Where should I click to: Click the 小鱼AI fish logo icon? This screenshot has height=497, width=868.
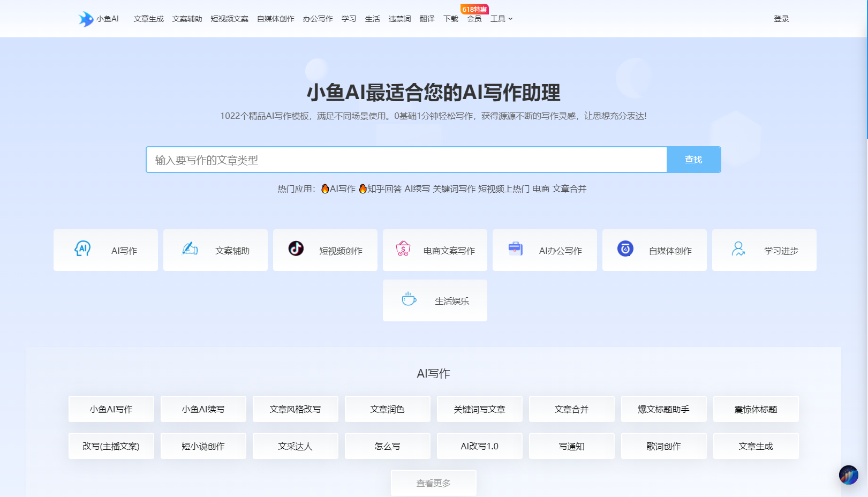(86, 19)
